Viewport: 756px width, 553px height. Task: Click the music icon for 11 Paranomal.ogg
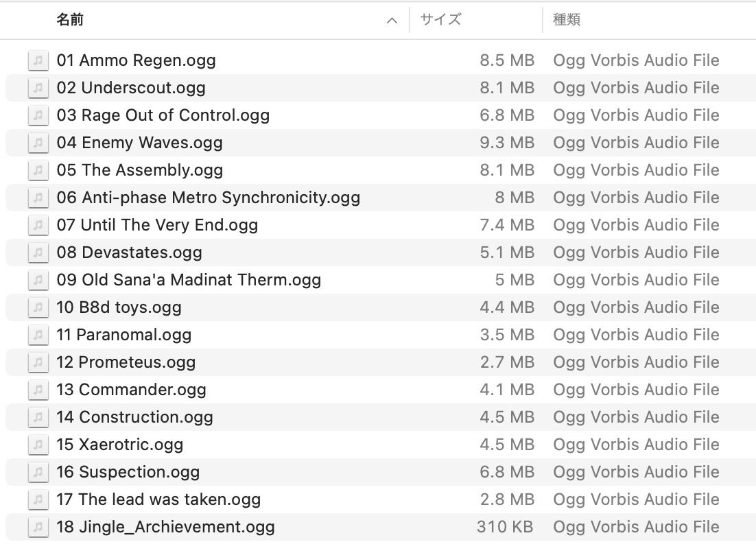(38, 335)
